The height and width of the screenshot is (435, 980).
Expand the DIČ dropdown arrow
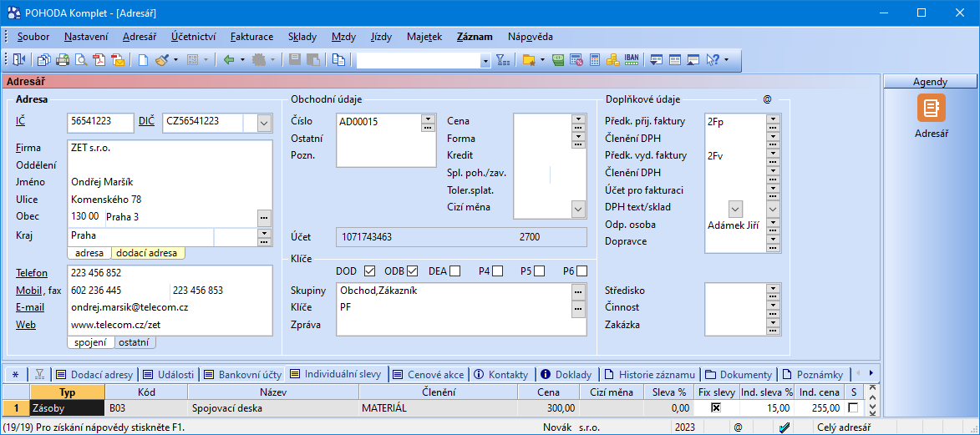point(264,124)
